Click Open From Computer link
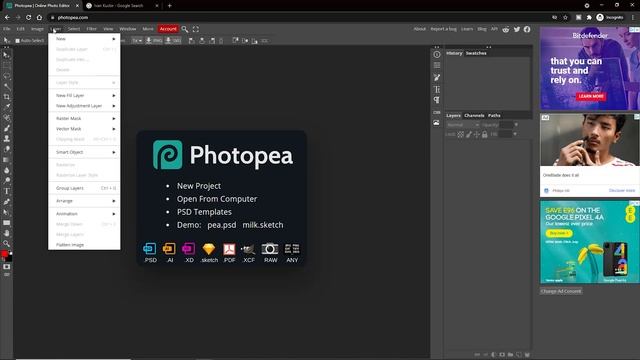The image size is (640, 360). (x=217, y=199)
